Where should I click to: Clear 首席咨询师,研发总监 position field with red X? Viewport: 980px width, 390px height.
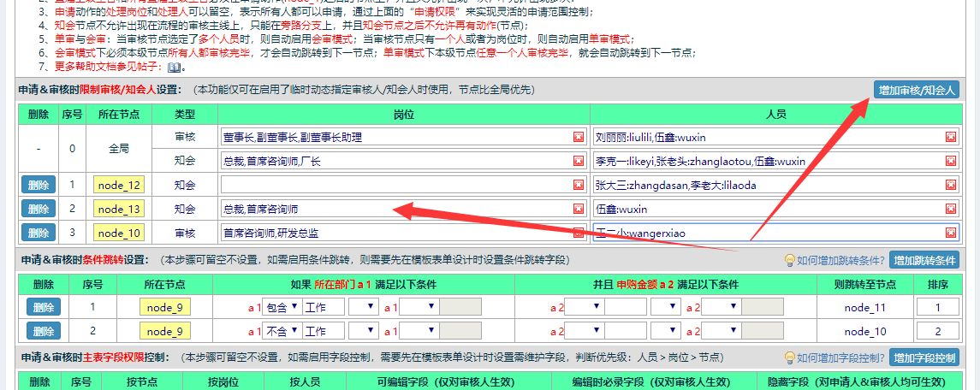(x=579, y=233)
